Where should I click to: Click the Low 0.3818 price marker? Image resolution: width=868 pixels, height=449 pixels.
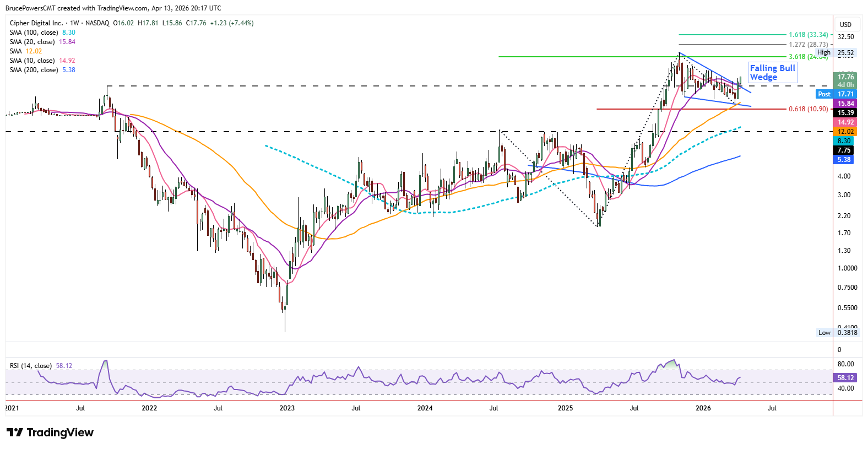coord(837,333)
